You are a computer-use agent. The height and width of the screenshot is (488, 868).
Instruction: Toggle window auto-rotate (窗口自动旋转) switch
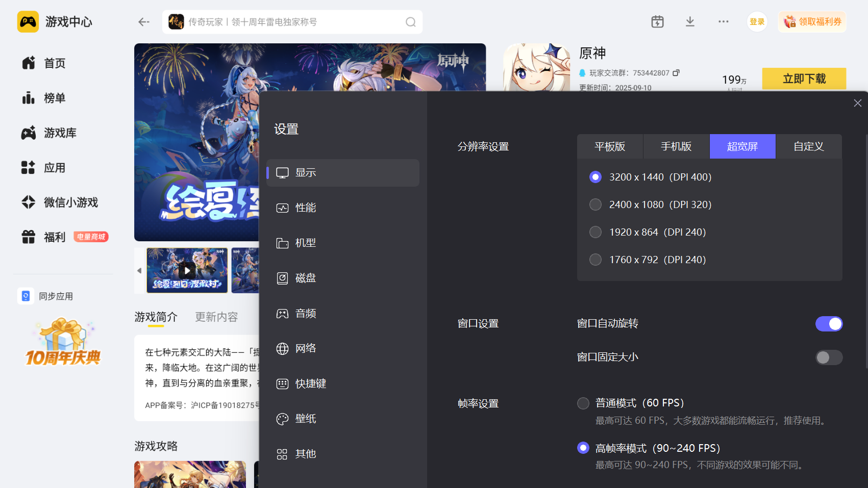(x=829, y=324)
